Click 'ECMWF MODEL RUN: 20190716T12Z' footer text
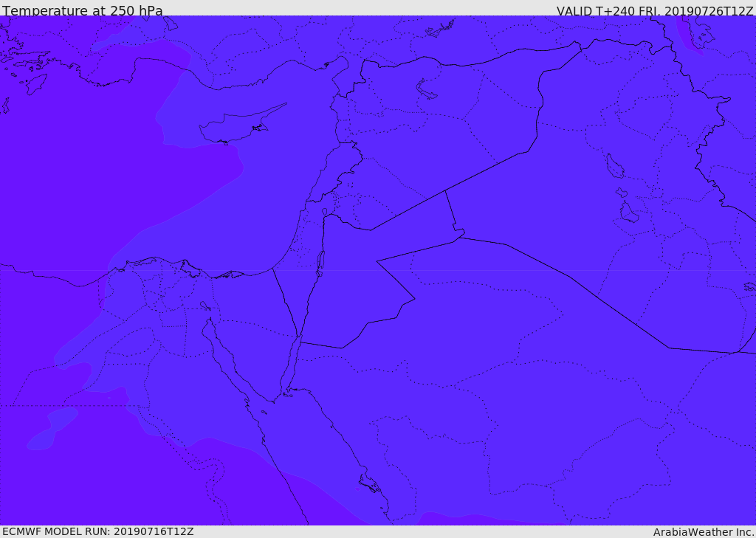The height and width of the screenshot is (538, 756). click(x=98, y=531)
